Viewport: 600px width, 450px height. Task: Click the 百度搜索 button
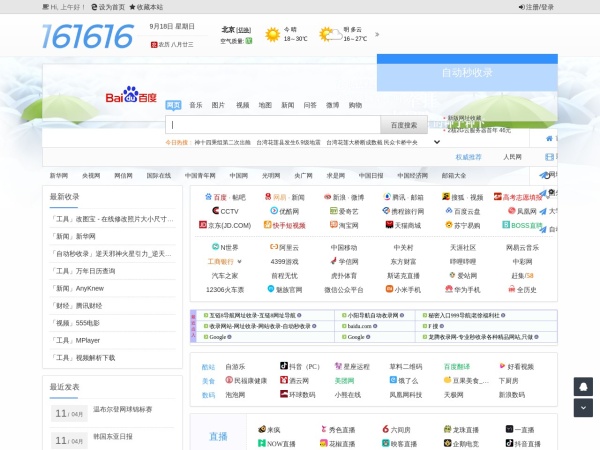point(404,125)
